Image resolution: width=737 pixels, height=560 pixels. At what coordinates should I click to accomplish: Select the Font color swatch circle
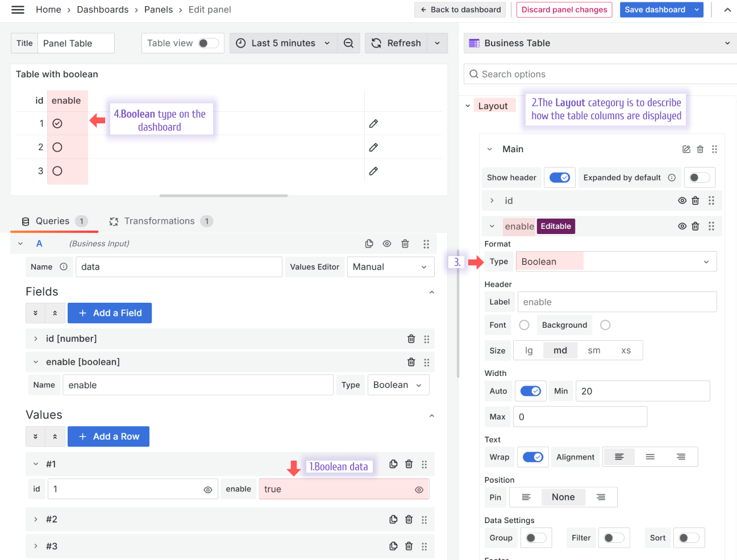(x=524, y=325)
